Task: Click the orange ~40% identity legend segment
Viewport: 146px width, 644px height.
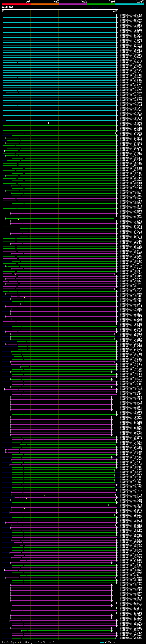Action: tap(44, 4)
